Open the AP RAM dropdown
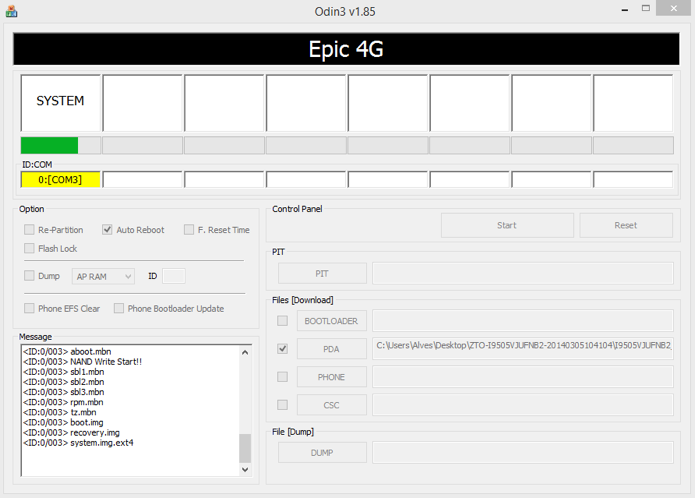Screen dimensions: 695x498 tap(103, 276)
